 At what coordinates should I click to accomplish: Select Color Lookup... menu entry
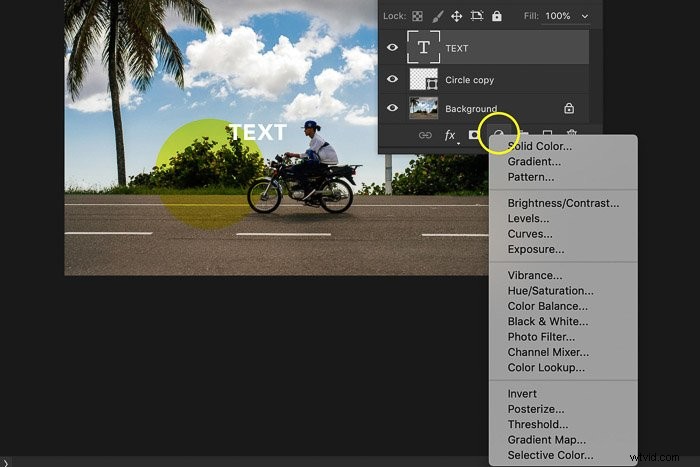click(546, 367)
